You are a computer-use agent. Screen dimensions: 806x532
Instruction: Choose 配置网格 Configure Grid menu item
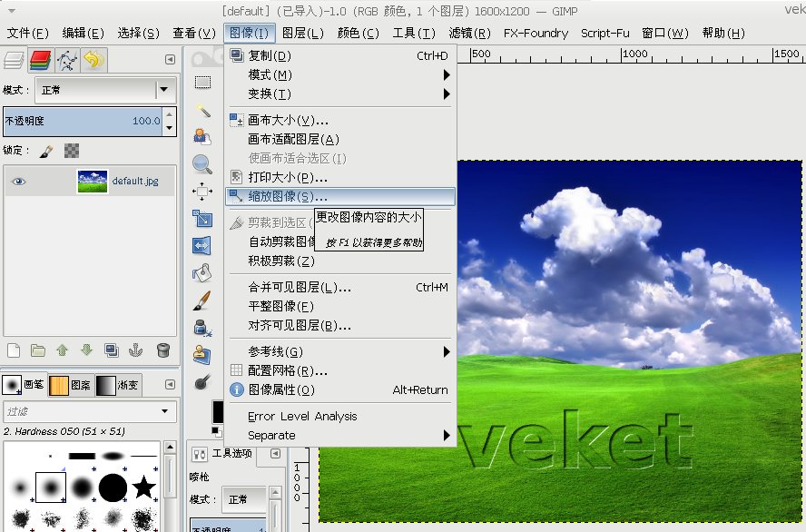[340, 370]
